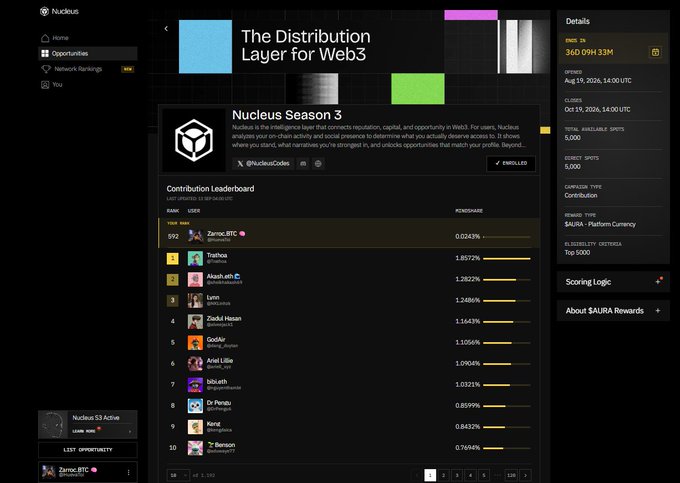Go back with the left chevron
The width and height of the screenshot is (680, 483).
click(166, 29)
